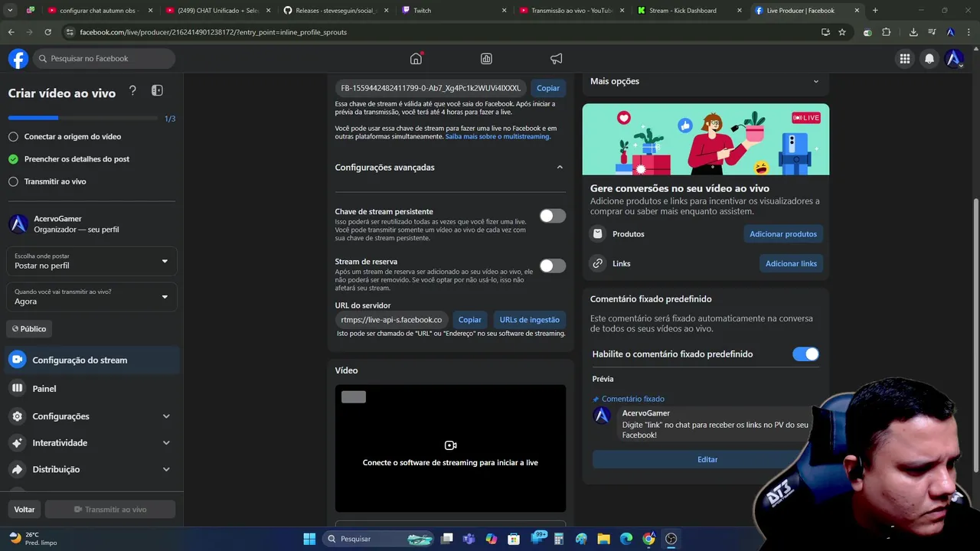
Task: Open Saiba mais sobre o multistreaming link
Action: (x=498, y=136)
